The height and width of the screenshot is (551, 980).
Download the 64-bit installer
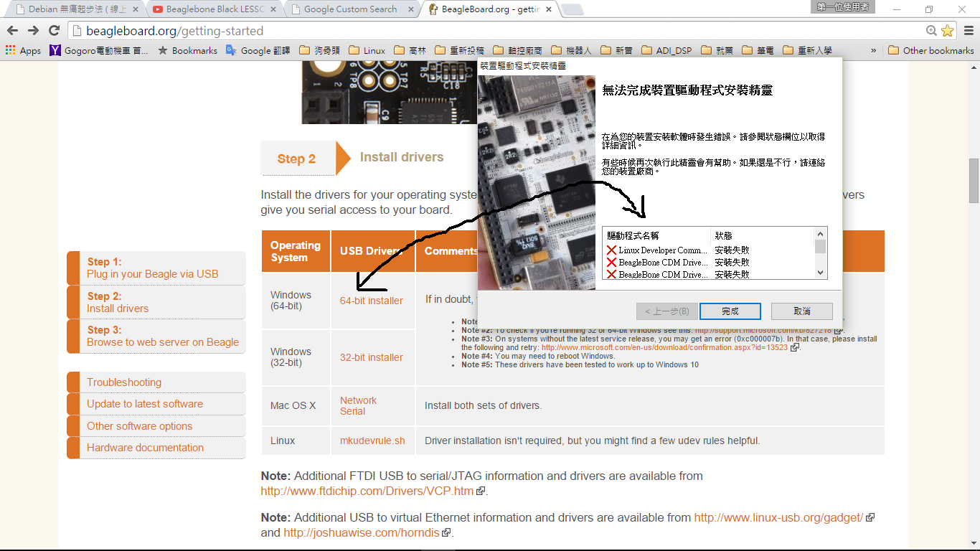tap(372, 301)
